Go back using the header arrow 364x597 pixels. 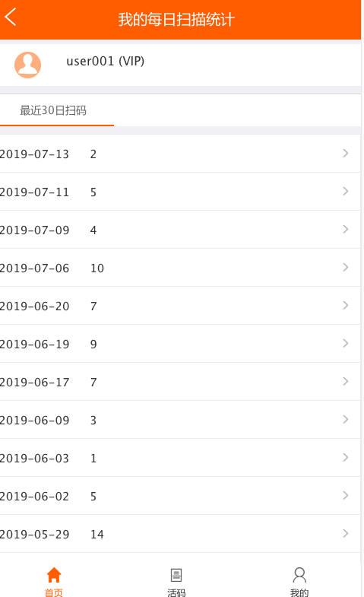(x=11, y=17)
